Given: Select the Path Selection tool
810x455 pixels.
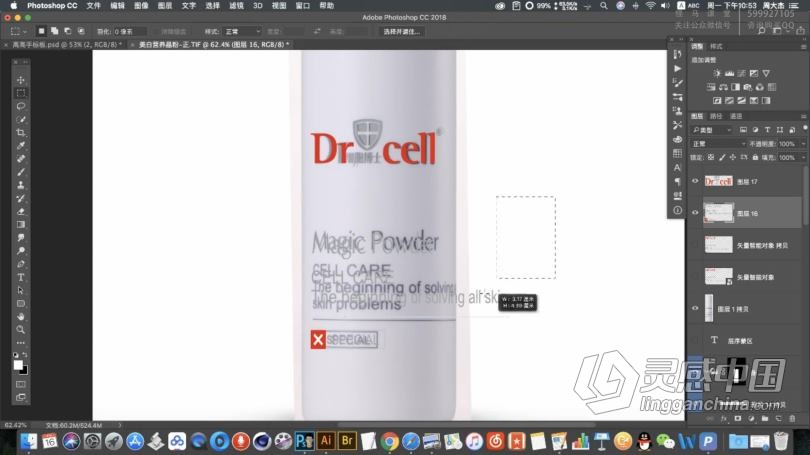Looking at the screenshot, I should pyautogui.click(x=21, y=290).
